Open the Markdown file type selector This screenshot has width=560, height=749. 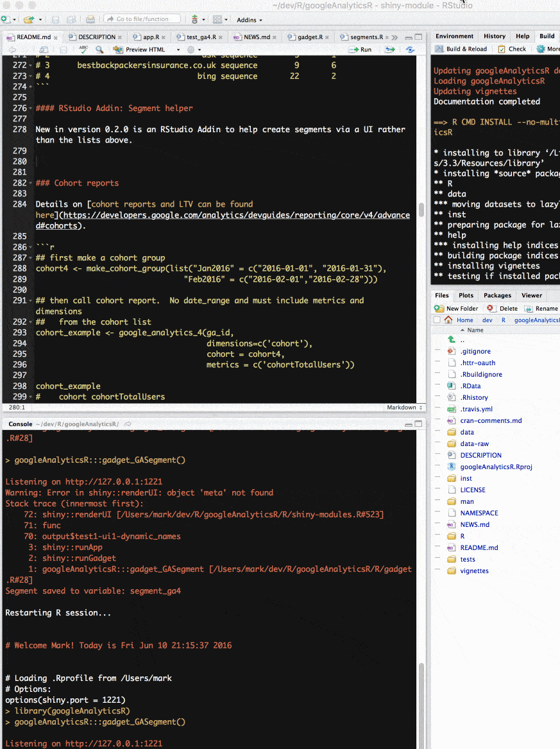pyautogui.click(x=404, y=408)
